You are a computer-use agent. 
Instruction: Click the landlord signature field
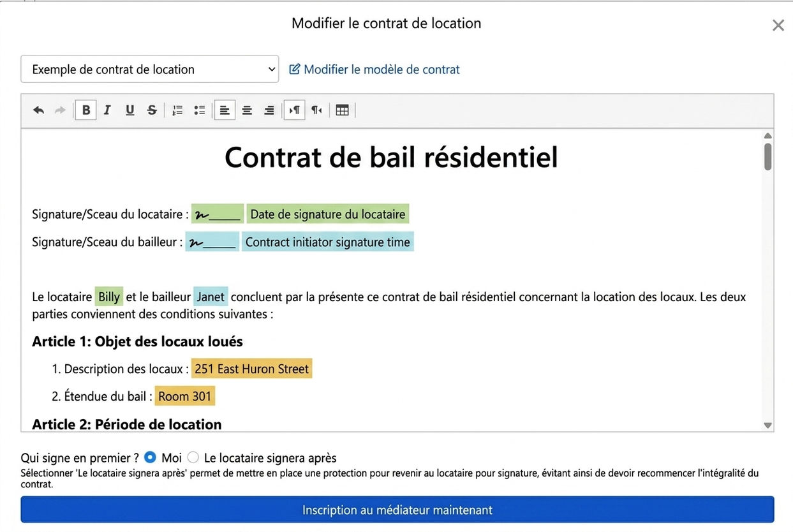pyautogui.click(x=212, y=242)
